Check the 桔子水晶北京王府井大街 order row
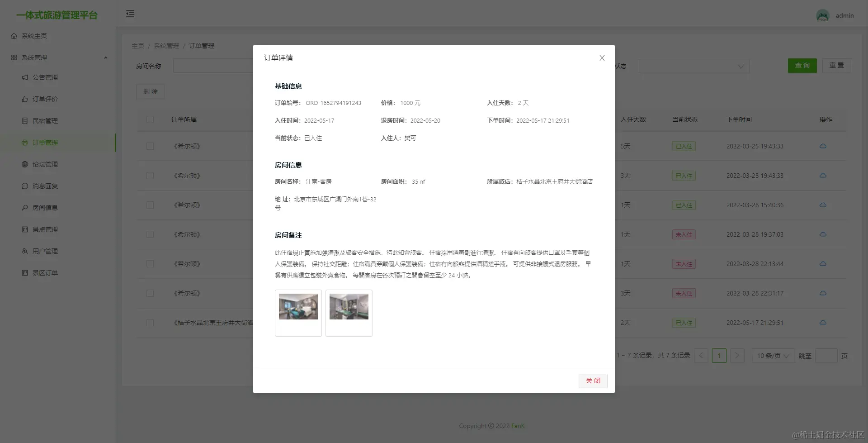Viewport: 868px width, 443px height. point(150,323)
